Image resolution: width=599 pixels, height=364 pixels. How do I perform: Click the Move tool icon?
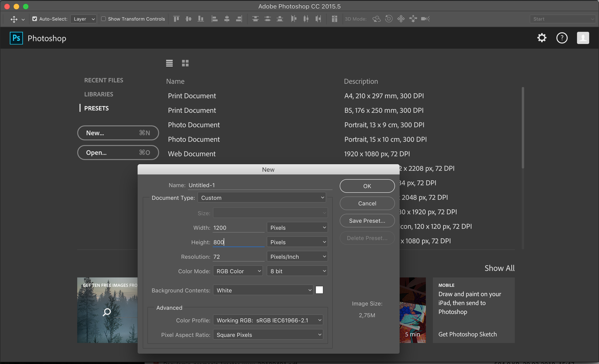coord(14,19)
